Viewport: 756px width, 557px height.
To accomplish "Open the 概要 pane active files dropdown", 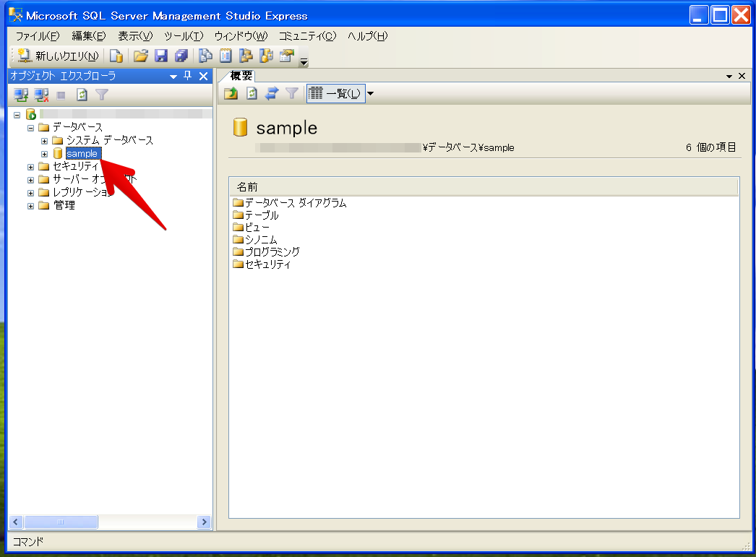I will (x=729, y=76).
